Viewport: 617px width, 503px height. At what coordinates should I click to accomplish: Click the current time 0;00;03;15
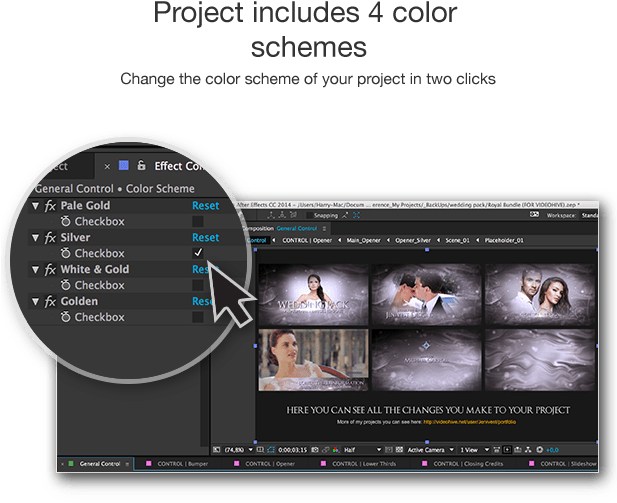tap(292, 450)
